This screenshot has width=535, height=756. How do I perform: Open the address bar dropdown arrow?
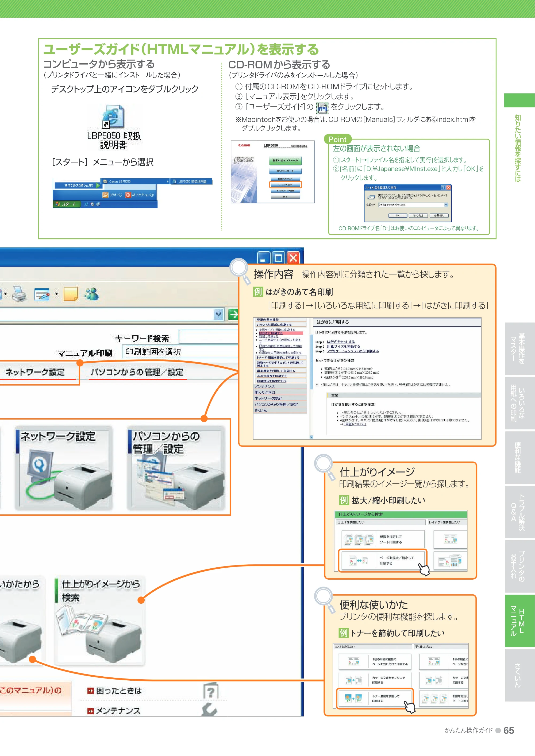[x=218, y=315]
